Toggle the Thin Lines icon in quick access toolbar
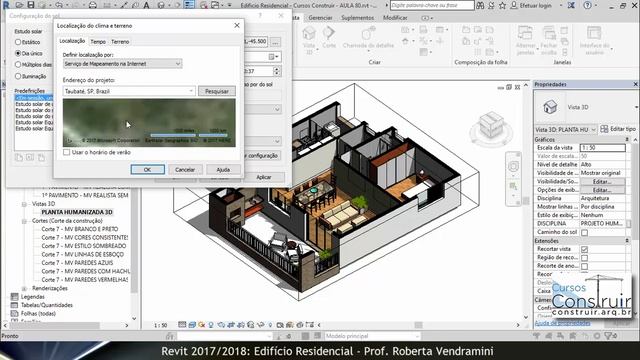 coord(189,5)
